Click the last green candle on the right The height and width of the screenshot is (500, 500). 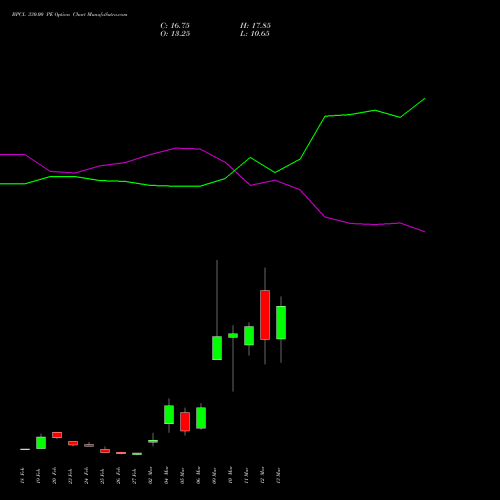(x=281, y=323)
